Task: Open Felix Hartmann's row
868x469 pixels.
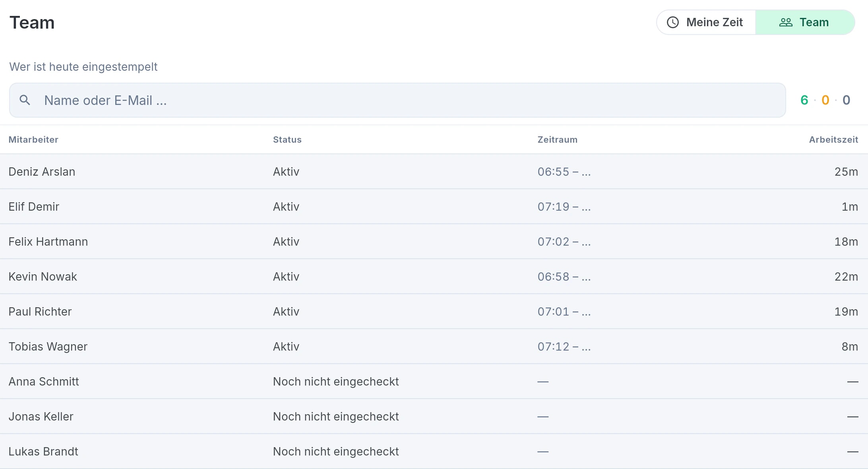Action: [434, 242]
